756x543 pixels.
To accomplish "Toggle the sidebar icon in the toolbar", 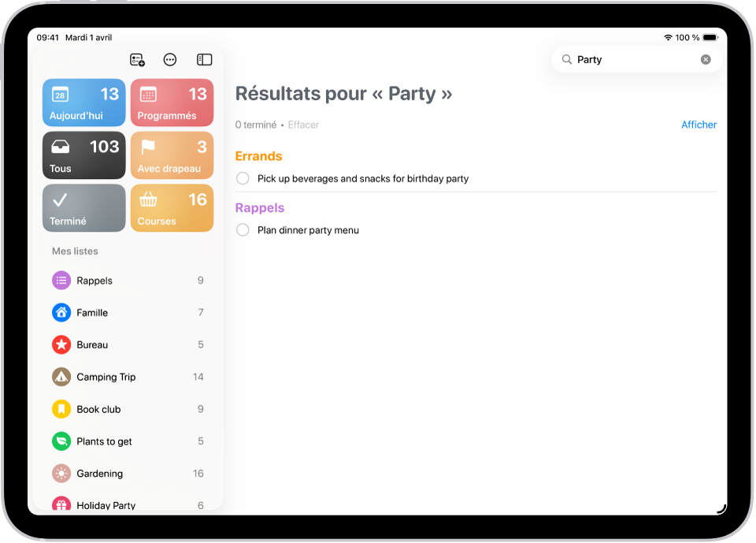I will (x=204, y=59).
